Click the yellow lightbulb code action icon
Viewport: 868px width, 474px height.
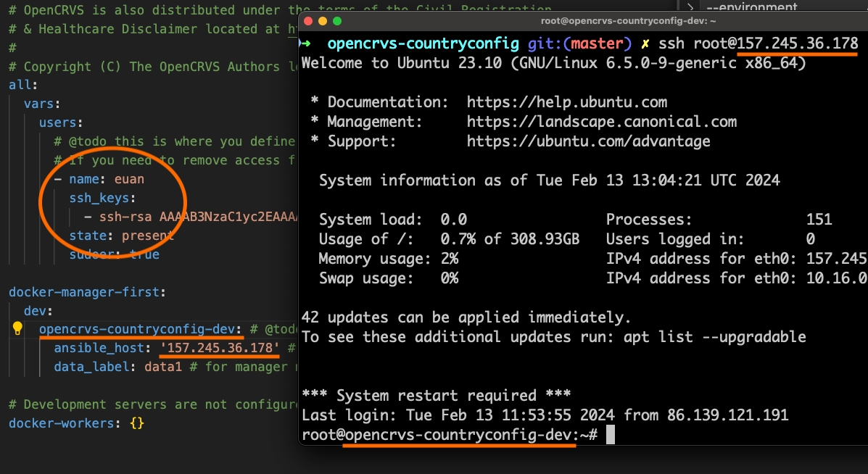tap(18, 329)
